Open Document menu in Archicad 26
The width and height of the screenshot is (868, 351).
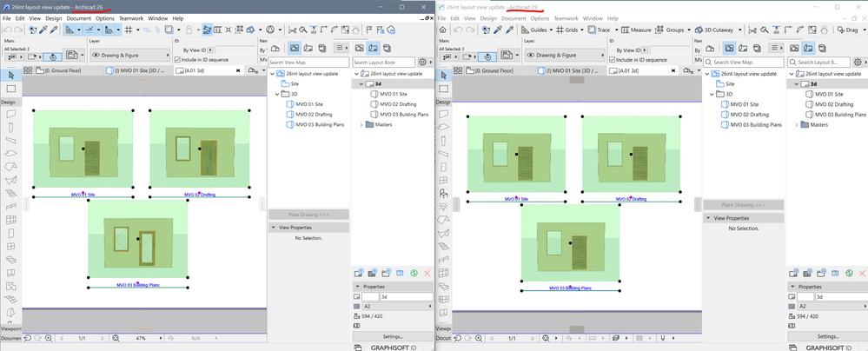click(78, 18)
